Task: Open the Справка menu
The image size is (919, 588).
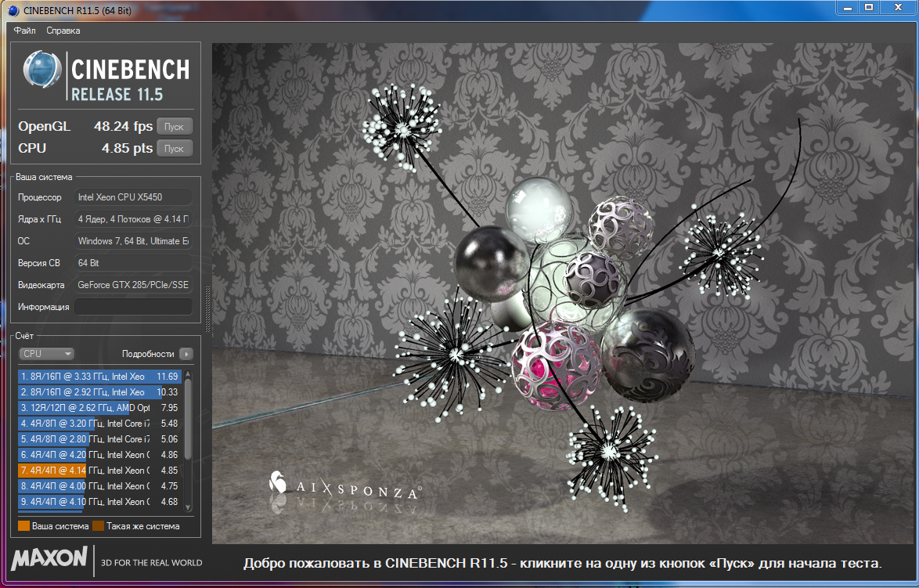Action: coord(63,31)
